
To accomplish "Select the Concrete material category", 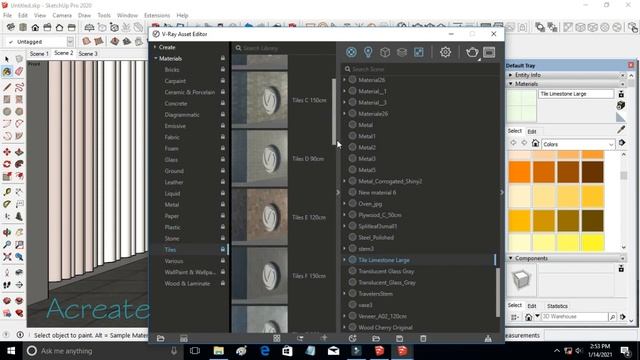I will coord(176,103).
